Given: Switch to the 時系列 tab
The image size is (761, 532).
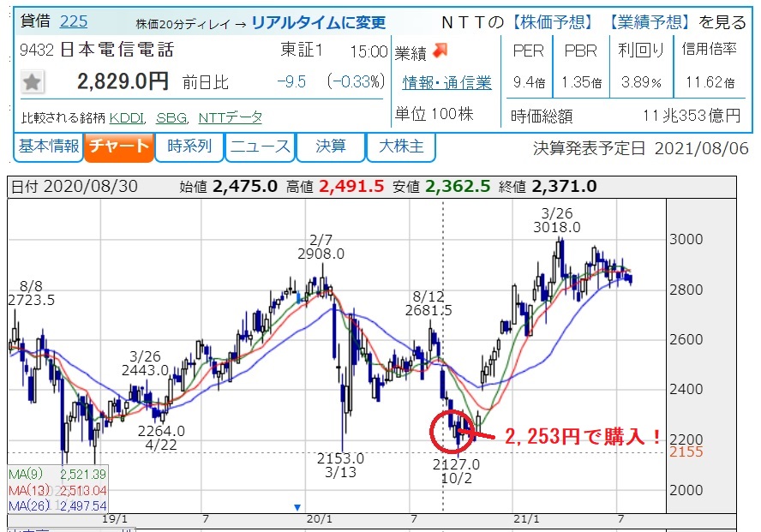Looking at the screenshot, I should (x=189, y=146).
